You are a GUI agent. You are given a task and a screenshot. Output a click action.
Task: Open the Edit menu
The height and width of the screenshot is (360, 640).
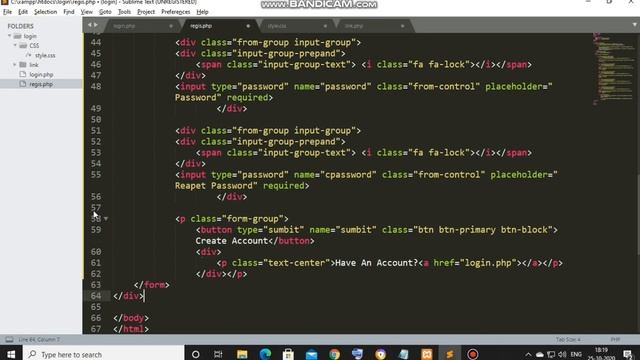click(x=23, y=12)
